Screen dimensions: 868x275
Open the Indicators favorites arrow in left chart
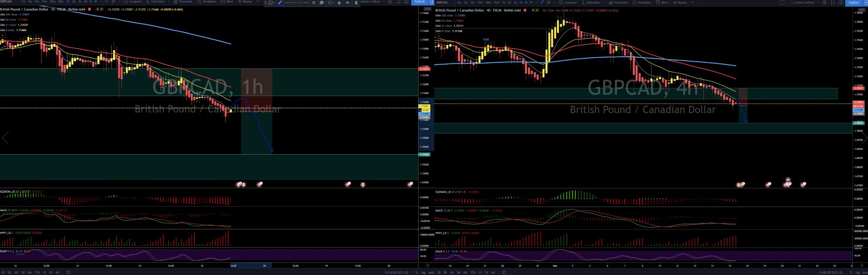coord(169,2)
